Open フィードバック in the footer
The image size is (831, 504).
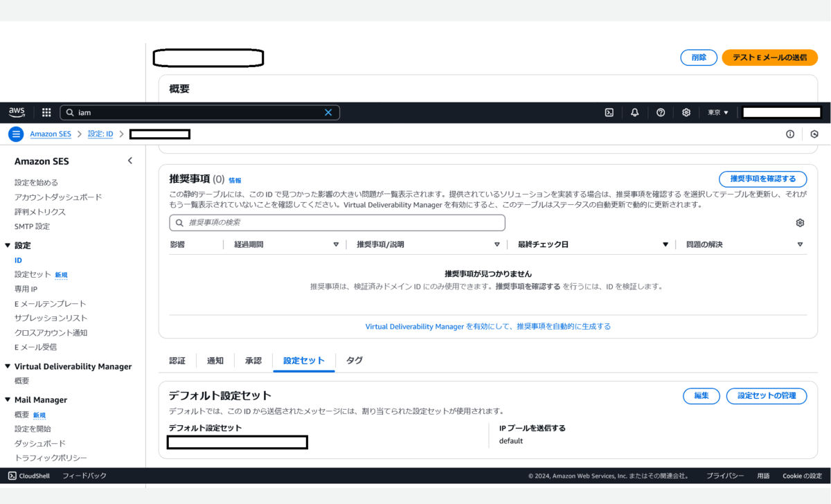click(84, 476)
